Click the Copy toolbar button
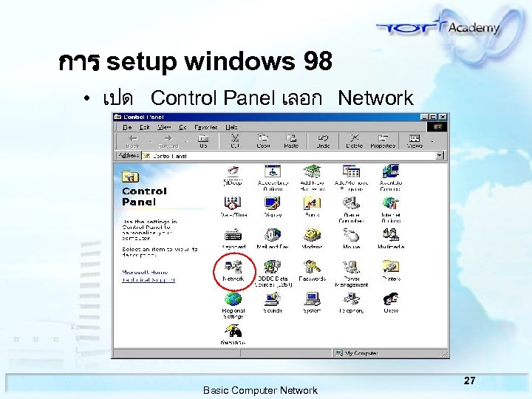 [x=263, y=141]
